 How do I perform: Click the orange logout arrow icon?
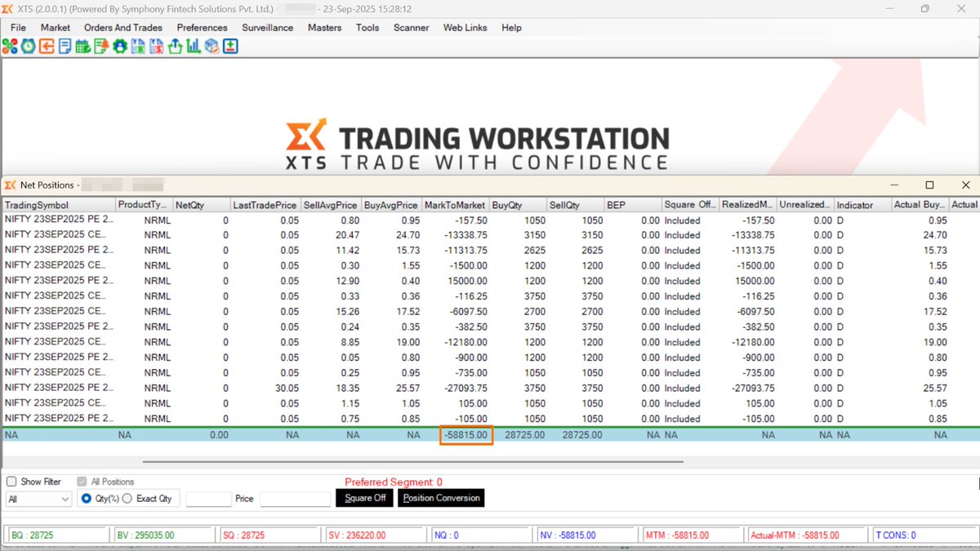click(46, 47)
